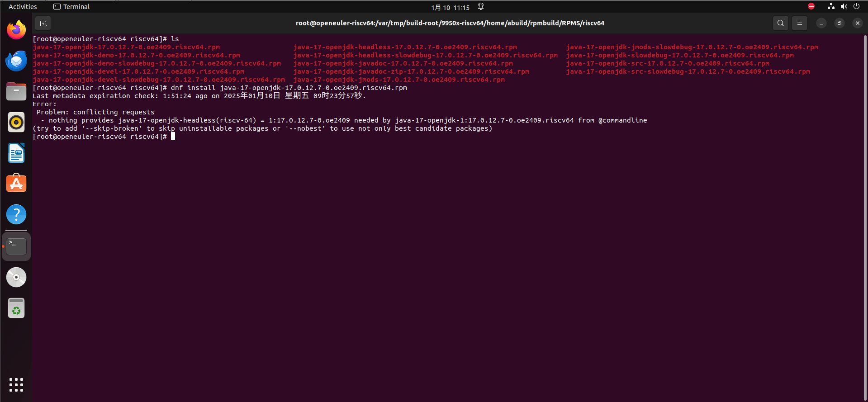Close the terminal window
Image resolution: width=868 pixels, height=402 pixels.
coord(858,23)
